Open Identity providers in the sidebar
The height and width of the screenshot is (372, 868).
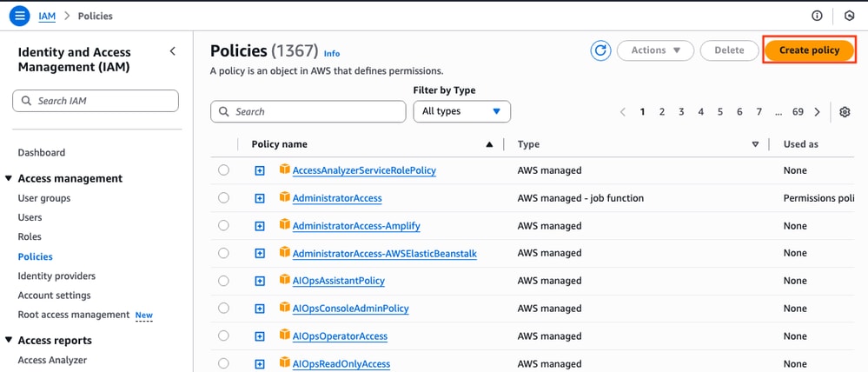pos(56,276)
